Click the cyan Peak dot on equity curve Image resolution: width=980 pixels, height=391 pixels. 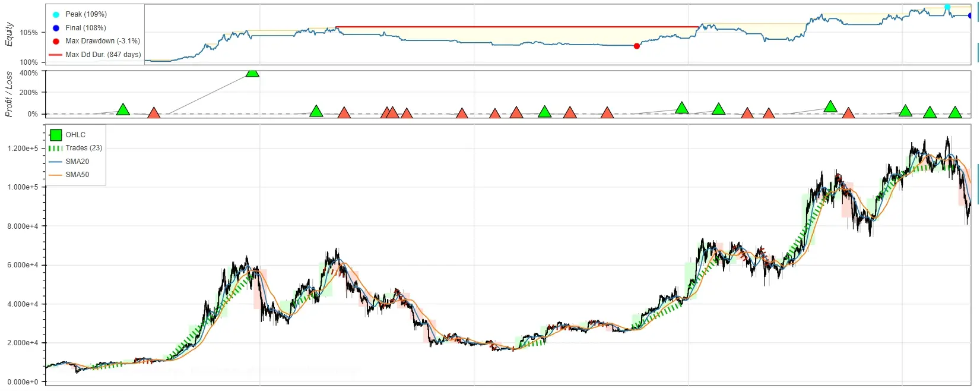[x=947, y=7]
